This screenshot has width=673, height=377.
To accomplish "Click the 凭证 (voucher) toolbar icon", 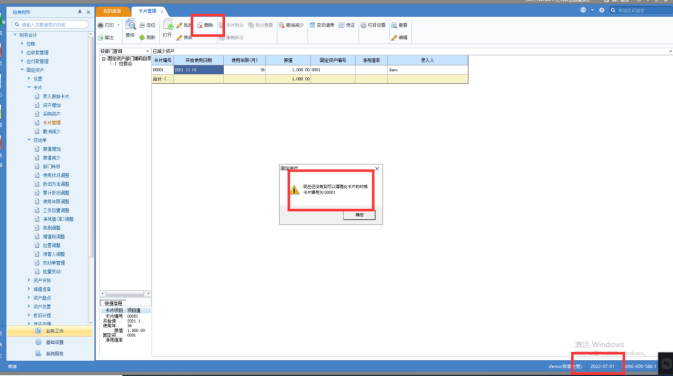I will coord(341,25).
